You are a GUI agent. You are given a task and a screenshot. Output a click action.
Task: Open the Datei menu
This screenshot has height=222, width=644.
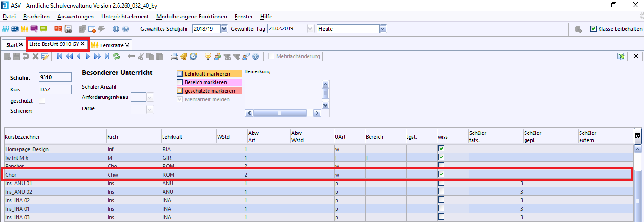[9, 17]
